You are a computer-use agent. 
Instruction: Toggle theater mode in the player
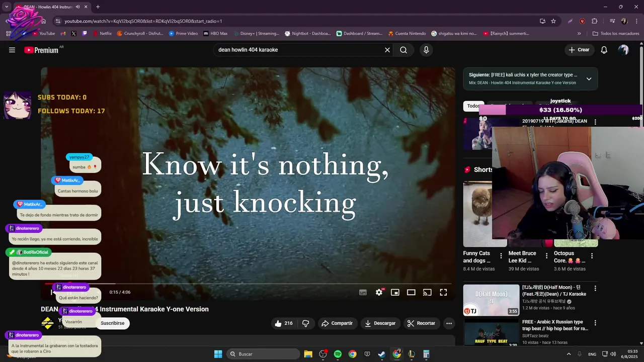(411, 292)
